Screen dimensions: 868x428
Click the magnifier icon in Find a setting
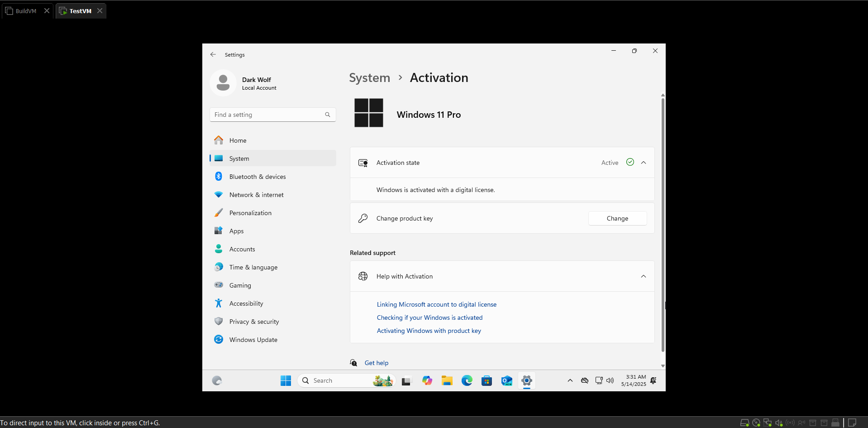pos(328,115)
